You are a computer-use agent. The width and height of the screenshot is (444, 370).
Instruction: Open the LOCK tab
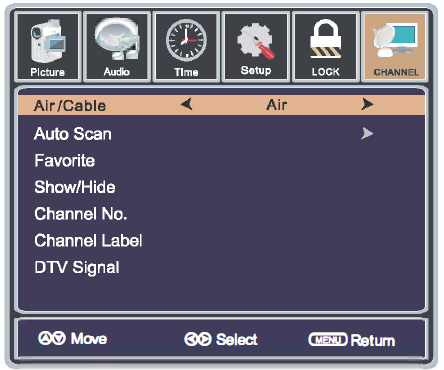tap(325, 47)
